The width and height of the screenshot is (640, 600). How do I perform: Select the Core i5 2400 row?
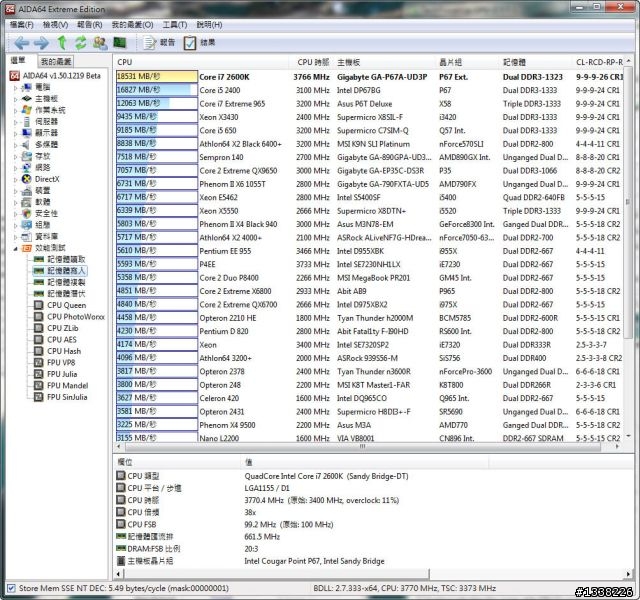click(369, 90)
